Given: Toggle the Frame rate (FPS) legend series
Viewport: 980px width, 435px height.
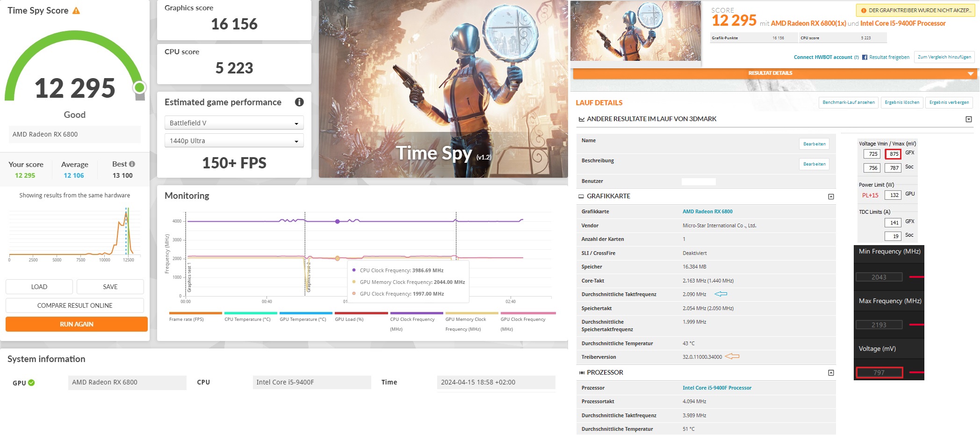Looking at the screenshot, I should click(x=195, y=317).
